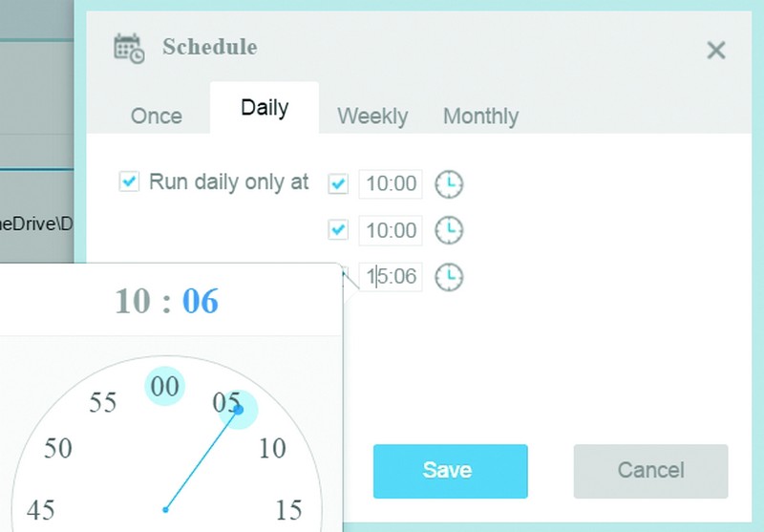This screenshot has height=532, width=764.
Task: Switch to the Weekly tab
Action: [x=372, y=116]
